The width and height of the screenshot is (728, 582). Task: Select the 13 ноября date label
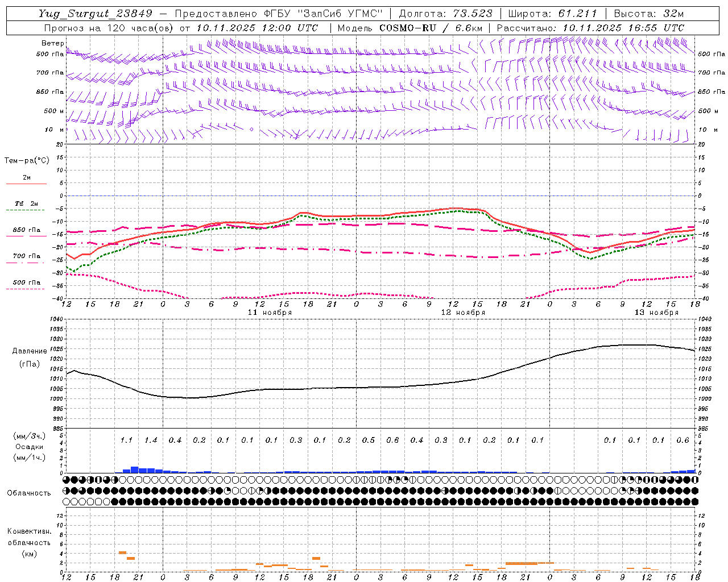pos(656,313)
